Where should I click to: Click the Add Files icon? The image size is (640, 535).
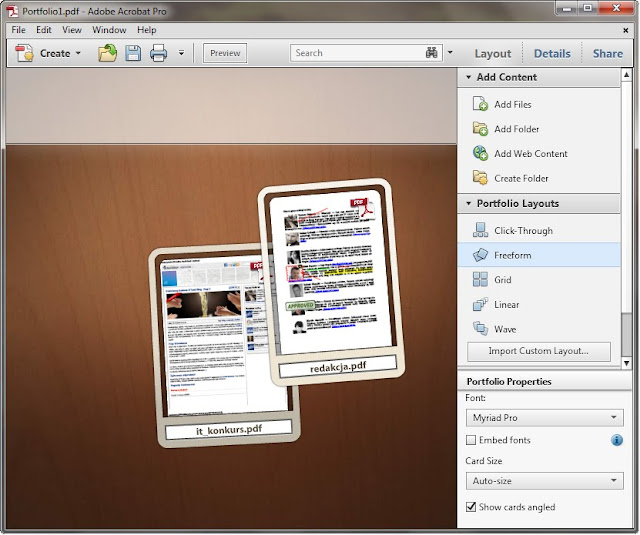pyautogui.click(x=480, y=104)
